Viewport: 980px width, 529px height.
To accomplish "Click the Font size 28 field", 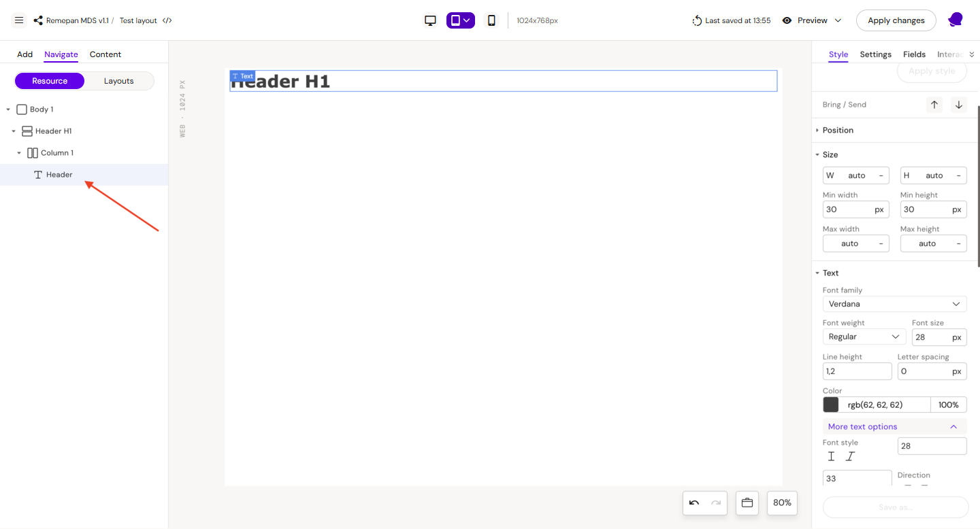I will tap(939, 337).
